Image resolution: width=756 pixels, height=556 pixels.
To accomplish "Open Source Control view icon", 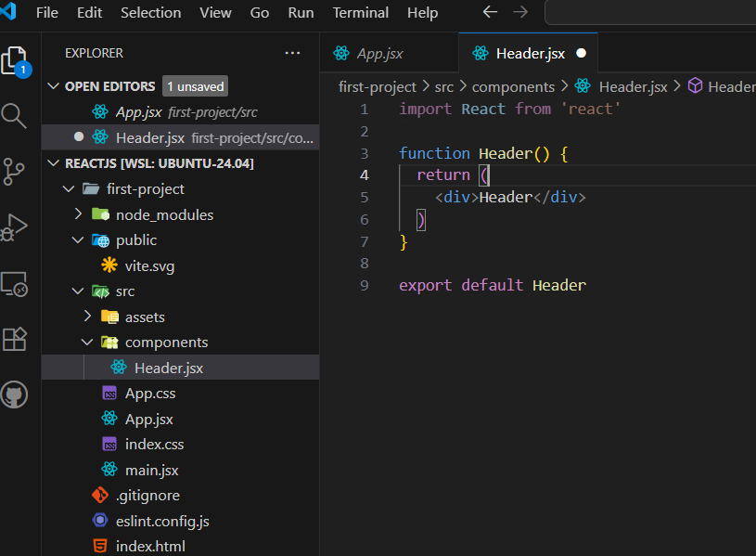I will (x=15, y=172).
